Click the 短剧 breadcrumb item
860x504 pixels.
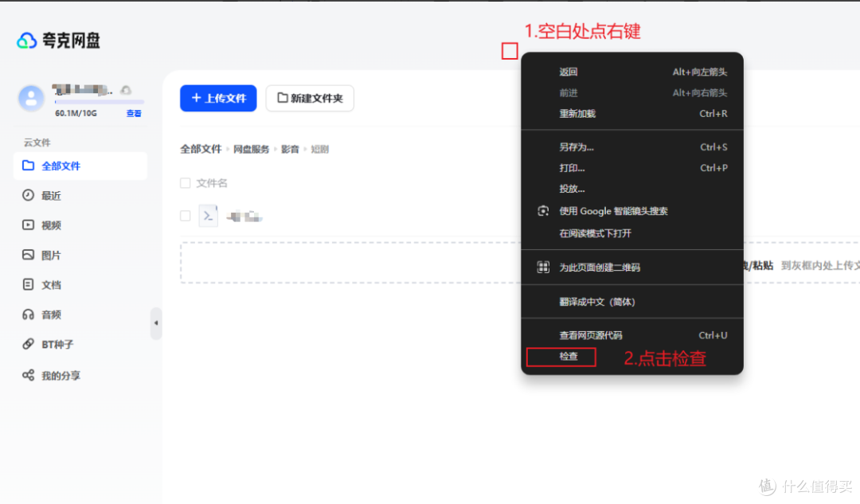point(320,149)
